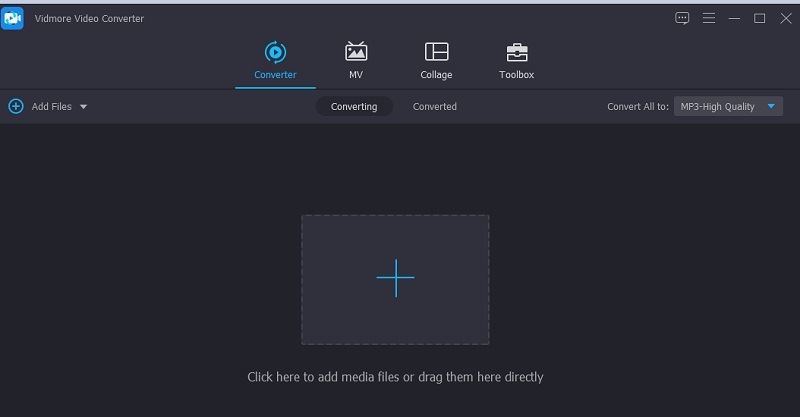The height and width of the screenshot is (417, 800).
Task: Maximize the Vidmore Video Converter window
Action: (x=759, y=18)
